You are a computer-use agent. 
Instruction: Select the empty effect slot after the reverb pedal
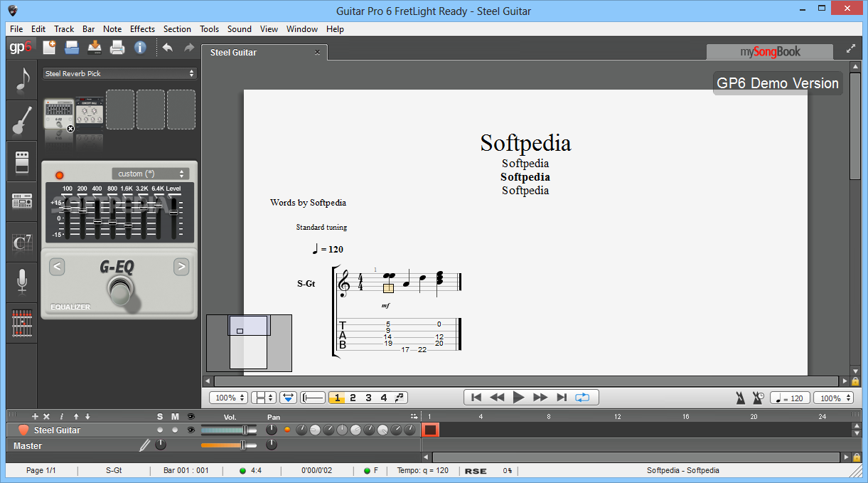point(120,110)
